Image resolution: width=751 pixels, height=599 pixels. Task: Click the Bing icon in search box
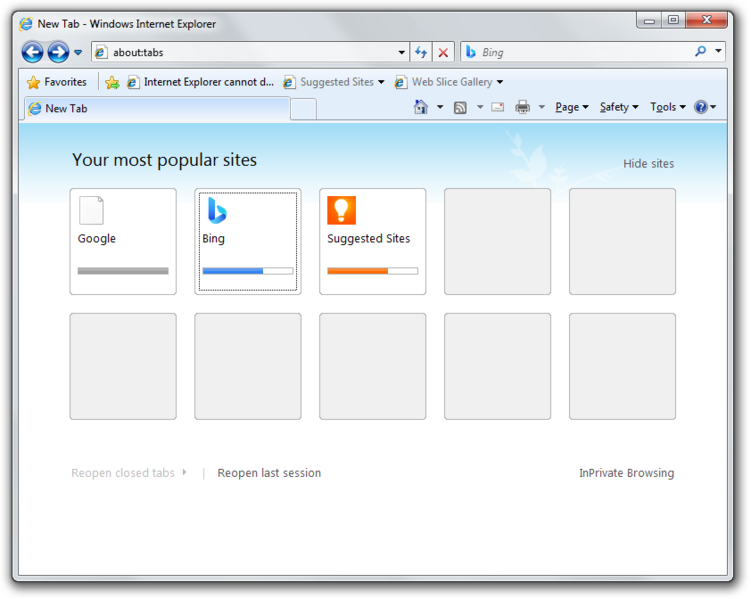pyautogui.click(x=471, y=52)
